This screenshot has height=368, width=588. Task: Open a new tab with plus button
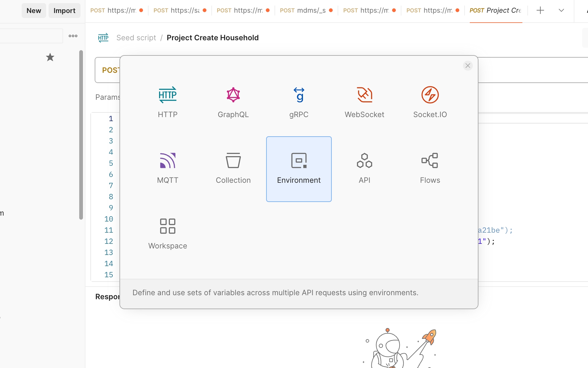point(540,11)
